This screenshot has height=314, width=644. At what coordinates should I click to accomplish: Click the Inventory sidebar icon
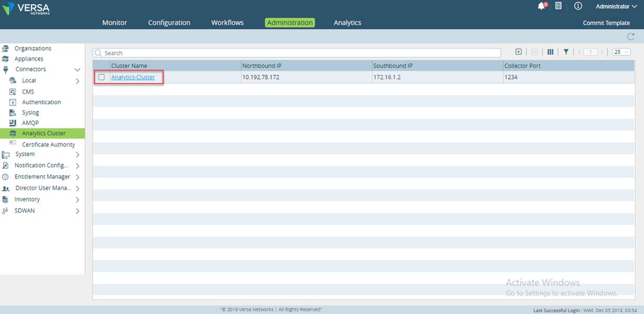click(5, 199)
